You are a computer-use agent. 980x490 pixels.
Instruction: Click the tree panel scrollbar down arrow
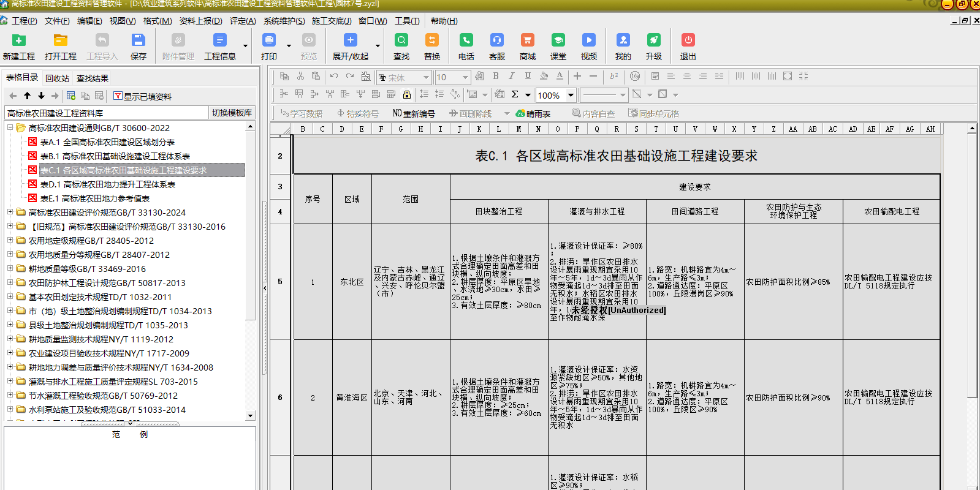[250, 415]
